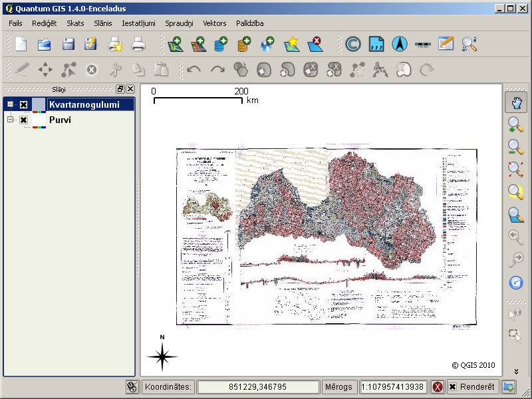Select the Kvartarnogulumi layer name
Screen dimensions: 532x399
(84, 104)
